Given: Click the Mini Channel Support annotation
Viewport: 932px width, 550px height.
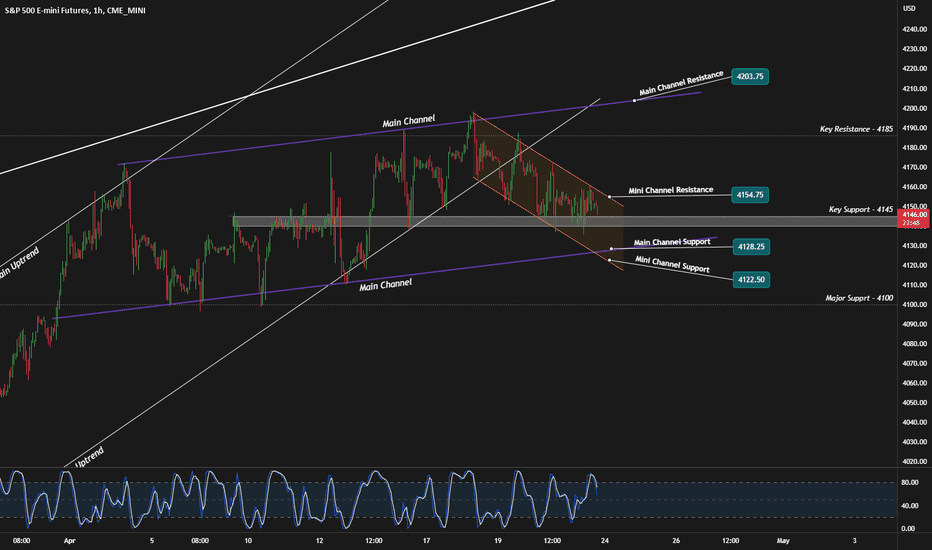Looking at the screenshot, I should [x=672, y=264].
